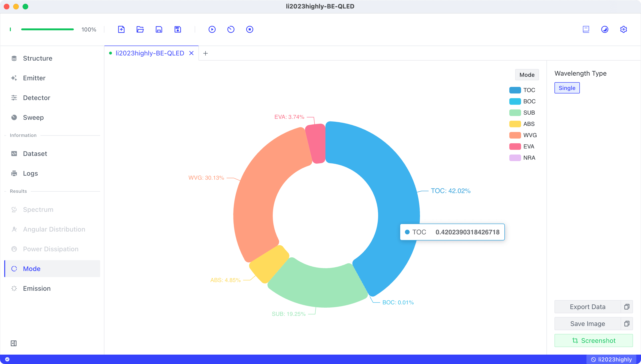Screen dimensions: 641x364
Task: Toggle ABS legend entry
Action: [x=522, y=124]
